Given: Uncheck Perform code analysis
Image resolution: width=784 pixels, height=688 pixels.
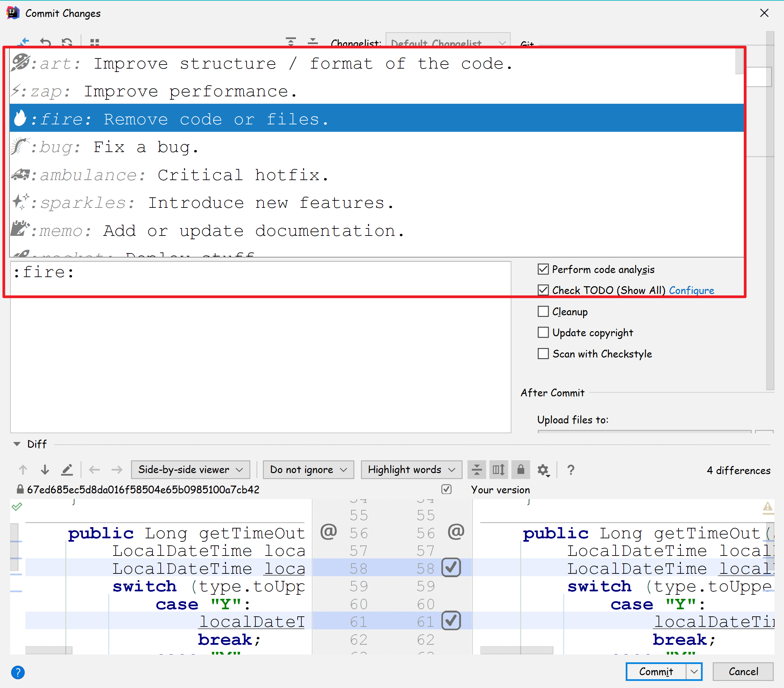Looking at the screenshot, I should [x=543, y=269].
